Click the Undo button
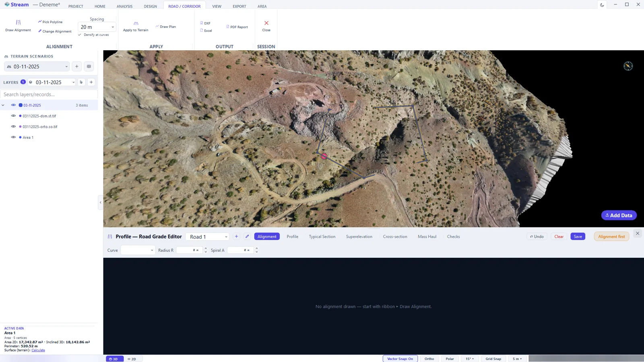Screen dimensions: 644x362 pyautogui.click(x=537, y=237)
